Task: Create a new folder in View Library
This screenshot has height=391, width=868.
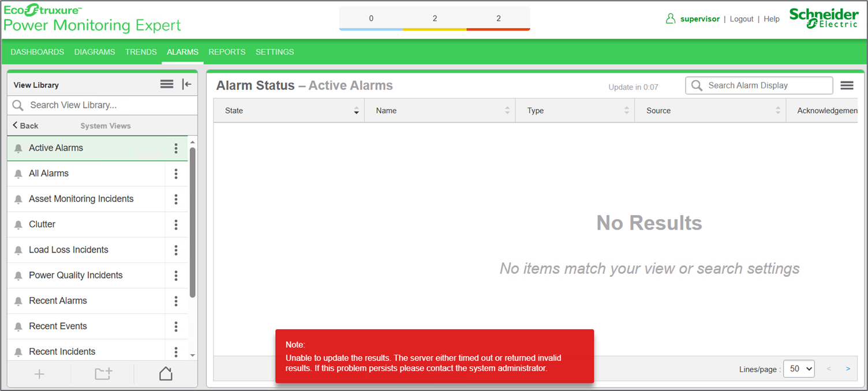Action: tap(103, 374)
